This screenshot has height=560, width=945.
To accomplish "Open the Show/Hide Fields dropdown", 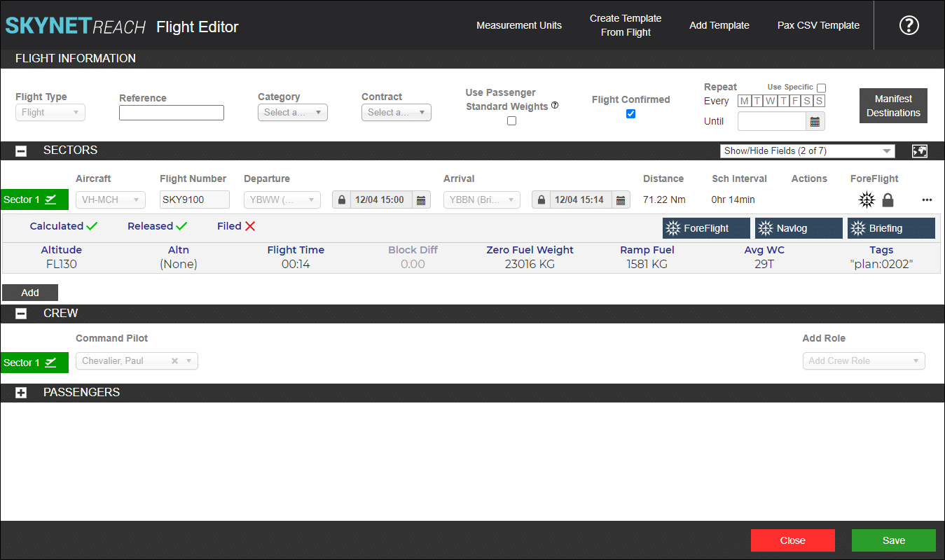I will [x=807, y=150].
